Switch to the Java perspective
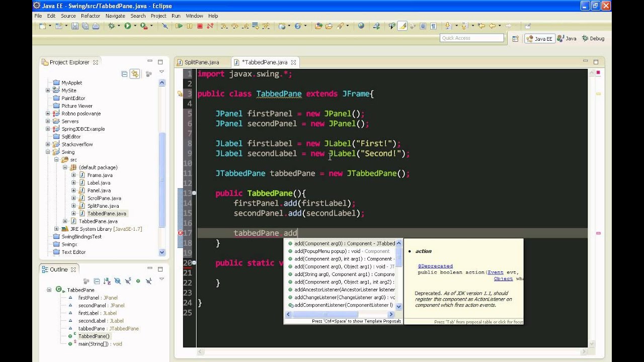 click(567, 38)
